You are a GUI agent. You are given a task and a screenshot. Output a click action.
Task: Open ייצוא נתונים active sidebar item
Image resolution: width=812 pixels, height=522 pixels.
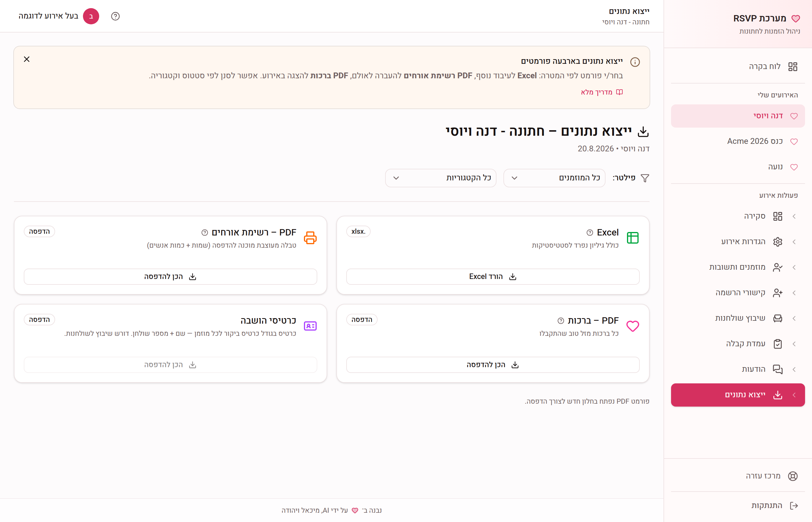coord(738,395)
